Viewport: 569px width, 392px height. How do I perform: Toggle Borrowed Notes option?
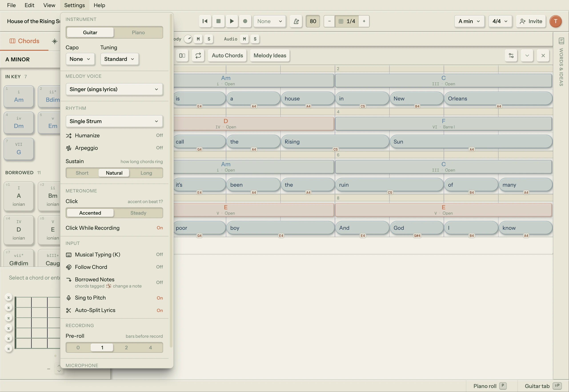[x=114, y=282]
